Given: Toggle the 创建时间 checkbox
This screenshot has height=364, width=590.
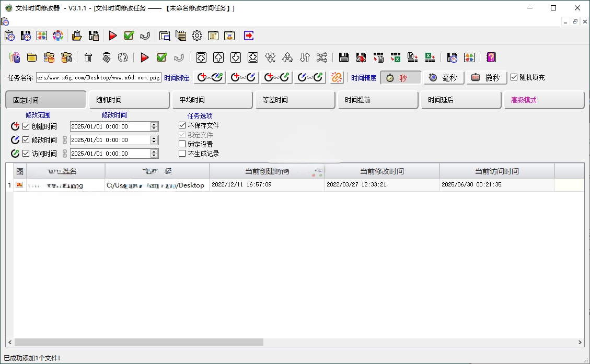Looking at the screenshot, I should tap(26, 126).
